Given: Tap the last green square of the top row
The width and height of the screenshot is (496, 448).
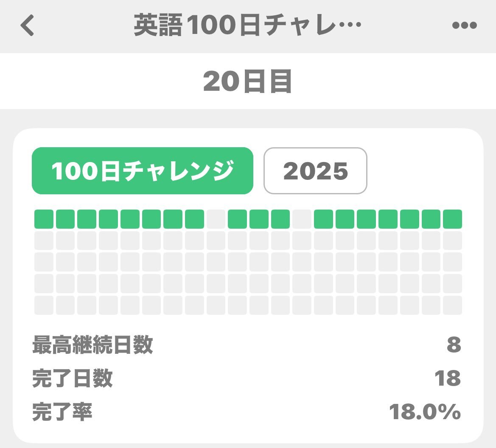Looking at the screenshot, I should (452, 219).
